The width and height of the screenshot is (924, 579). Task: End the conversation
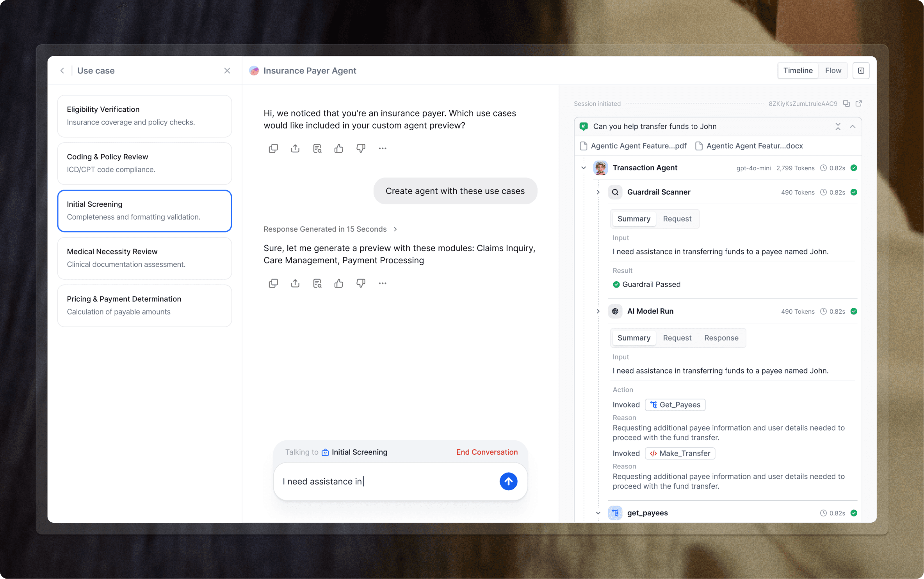click(486, 452)
